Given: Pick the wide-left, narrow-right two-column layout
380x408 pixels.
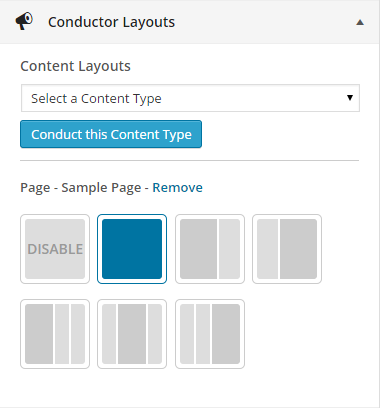Looking at the screenshot, I should click(210, 249).
